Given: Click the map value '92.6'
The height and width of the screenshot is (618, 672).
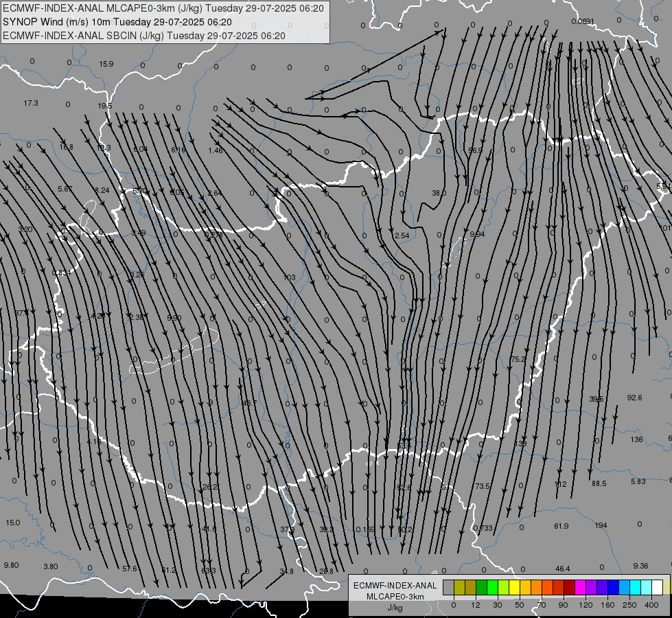Looking at the screenshot, I should pos(634,398).
